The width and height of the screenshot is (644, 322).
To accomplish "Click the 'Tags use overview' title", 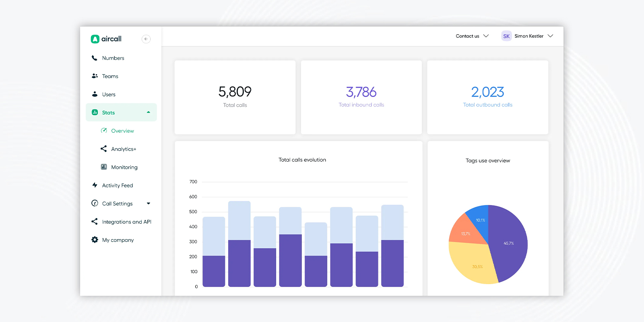I will [488, 161].
